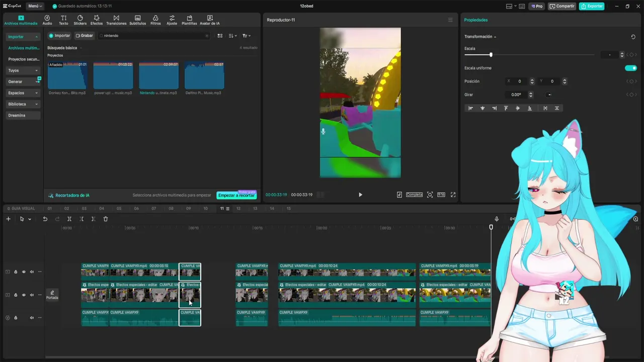Mute the second video track

pos(32,295)
